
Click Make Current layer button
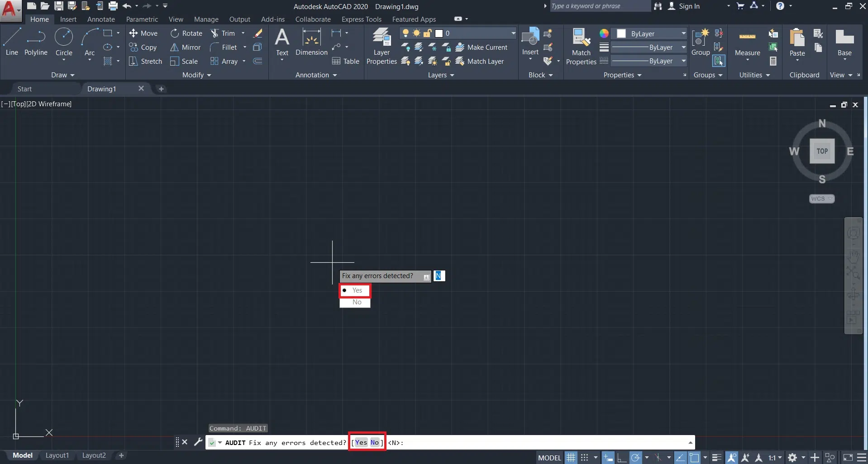(x=482, y=47)
